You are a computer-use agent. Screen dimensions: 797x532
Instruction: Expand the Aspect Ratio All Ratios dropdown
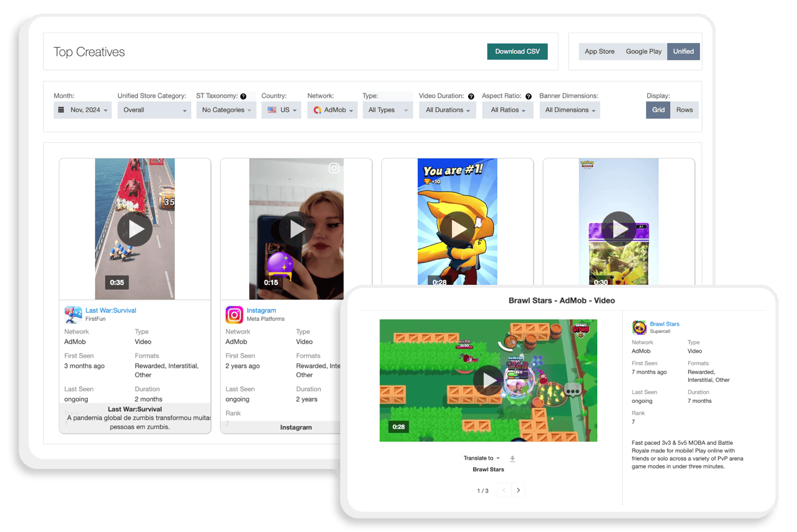coord(508,110)
